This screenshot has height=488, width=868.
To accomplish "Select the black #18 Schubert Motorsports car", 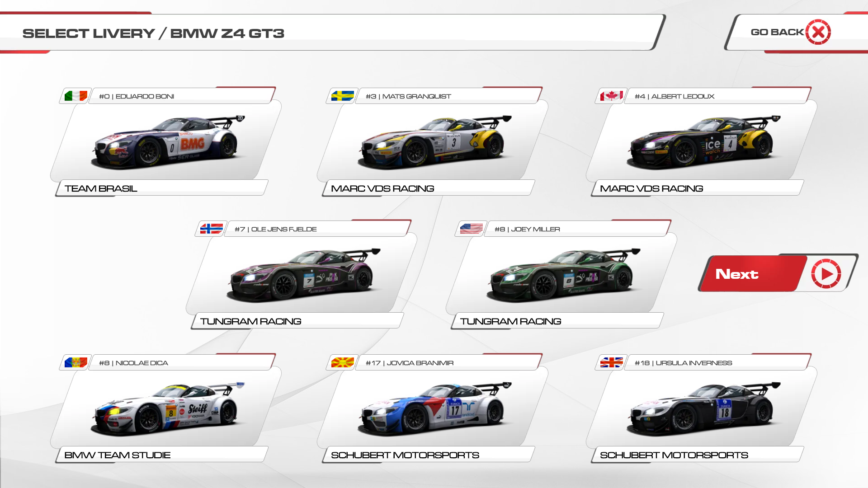I will (x=702, y=409).
